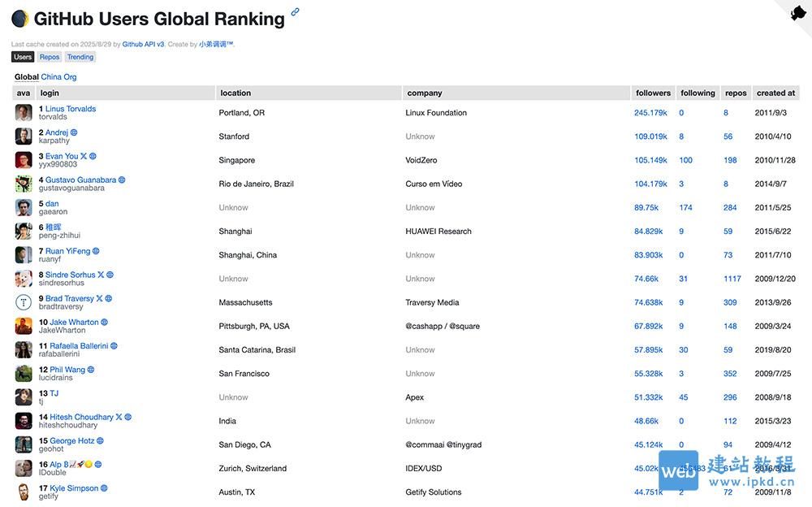Select the Org ranking filter
812x507 pixels.
coord(70,76)
